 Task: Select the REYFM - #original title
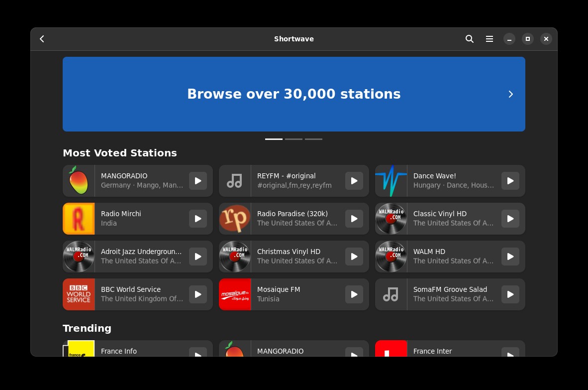(287, 176)
